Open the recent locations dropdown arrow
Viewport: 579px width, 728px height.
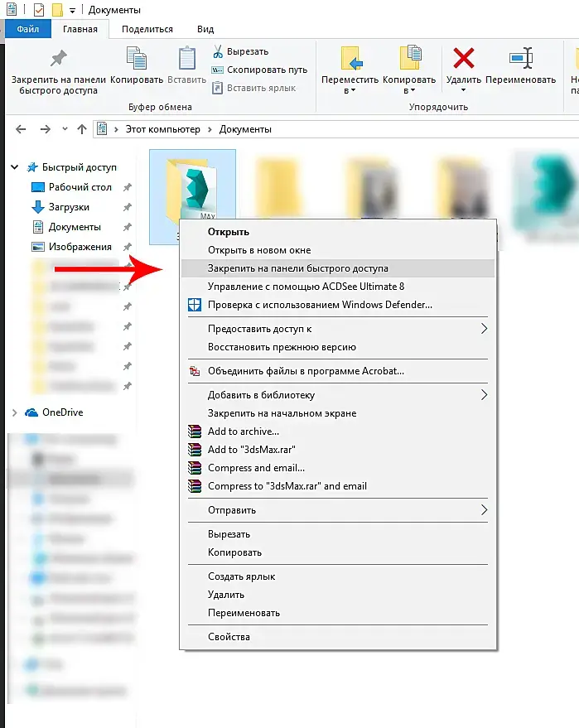pyautogui.click(x=65, y=128)
